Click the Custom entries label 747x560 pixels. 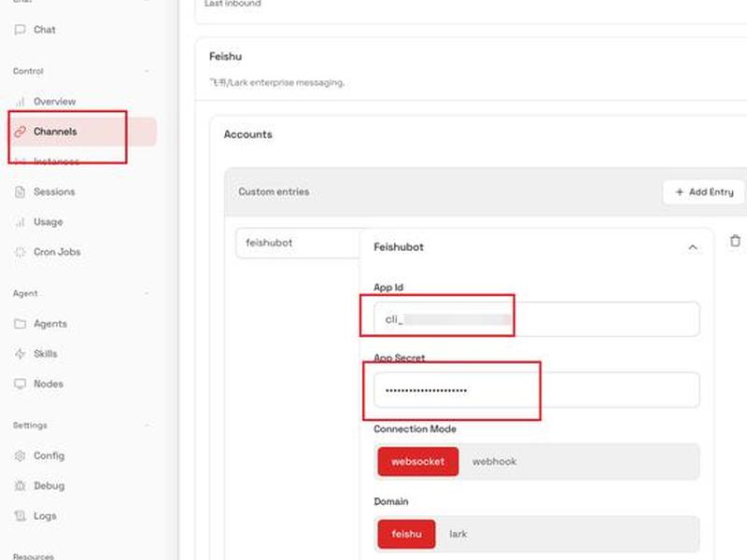click(x=274, y=192)
